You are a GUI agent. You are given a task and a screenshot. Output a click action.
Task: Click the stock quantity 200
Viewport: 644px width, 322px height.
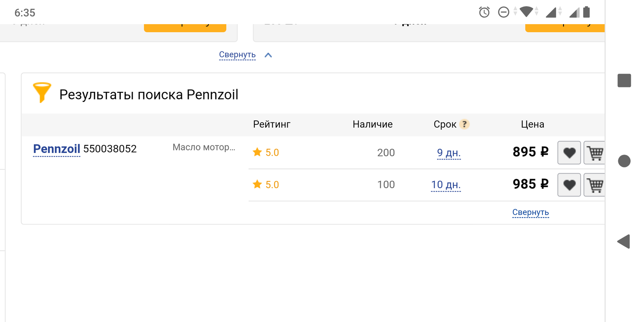[386, 153]
